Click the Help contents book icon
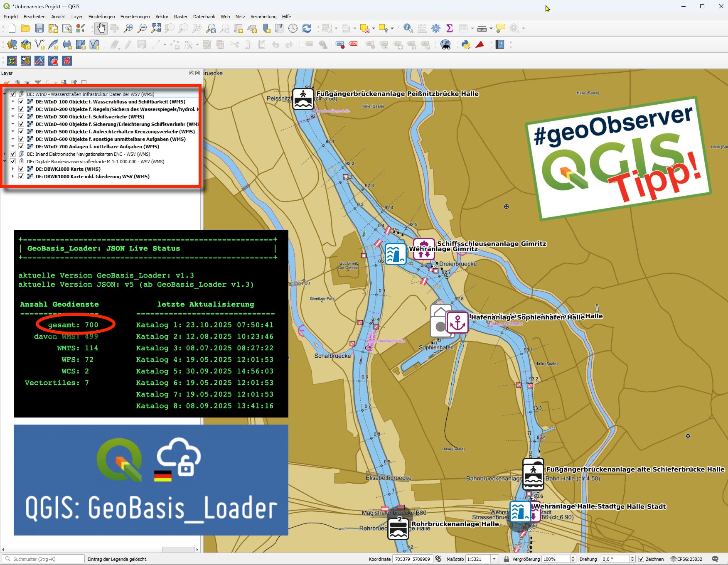 point(500,44)
